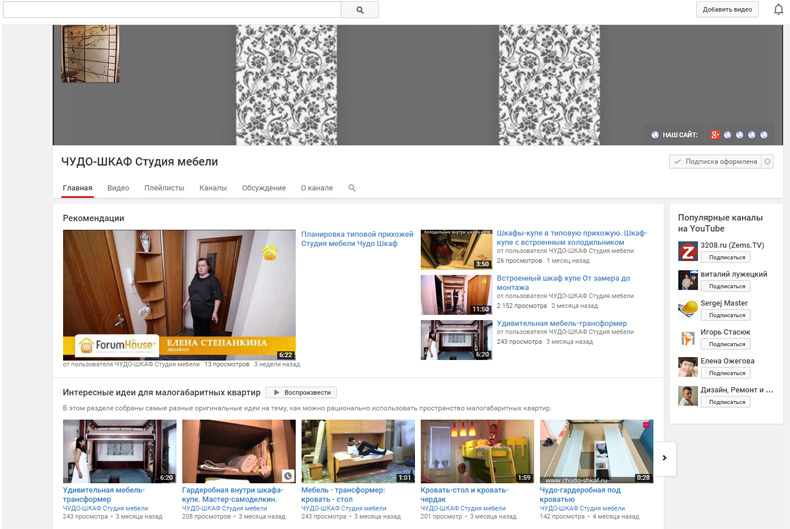Open 3208.ru (Zems.TV) channel avatar
790x529 pixels.
pyautogui.click(x=688, y=251)
